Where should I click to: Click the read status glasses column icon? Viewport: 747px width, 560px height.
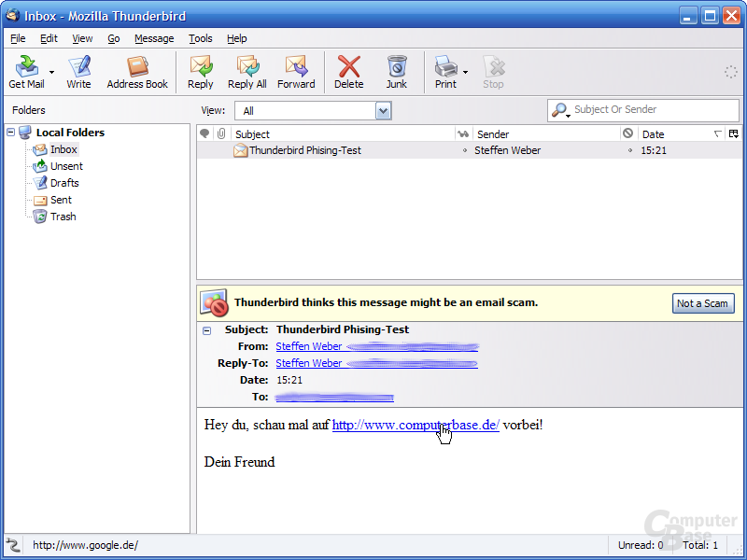(463, 134)
